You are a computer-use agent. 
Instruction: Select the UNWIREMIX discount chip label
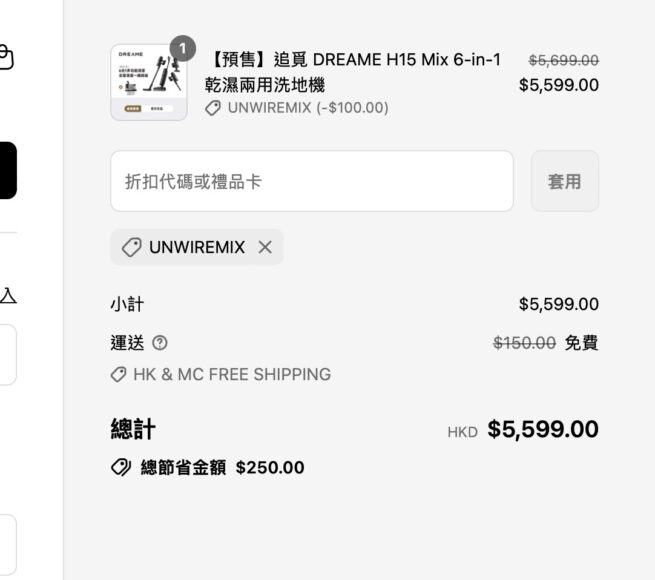tap(197, 248)
